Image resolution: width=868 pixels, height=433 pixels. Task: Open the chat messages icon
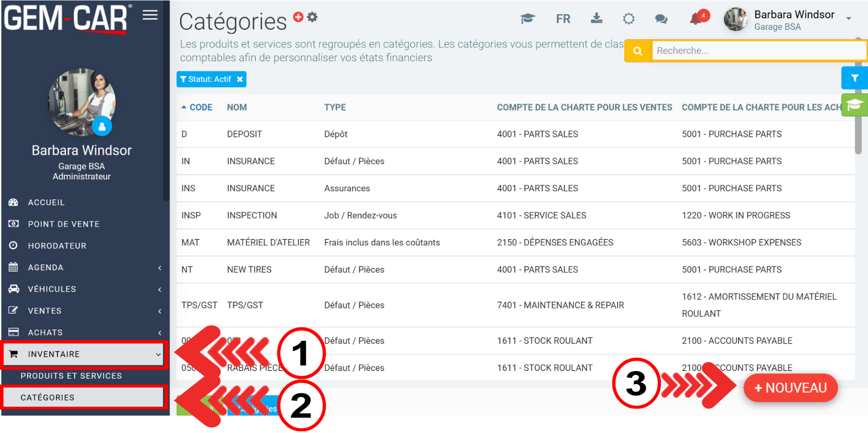pos(661,19)
